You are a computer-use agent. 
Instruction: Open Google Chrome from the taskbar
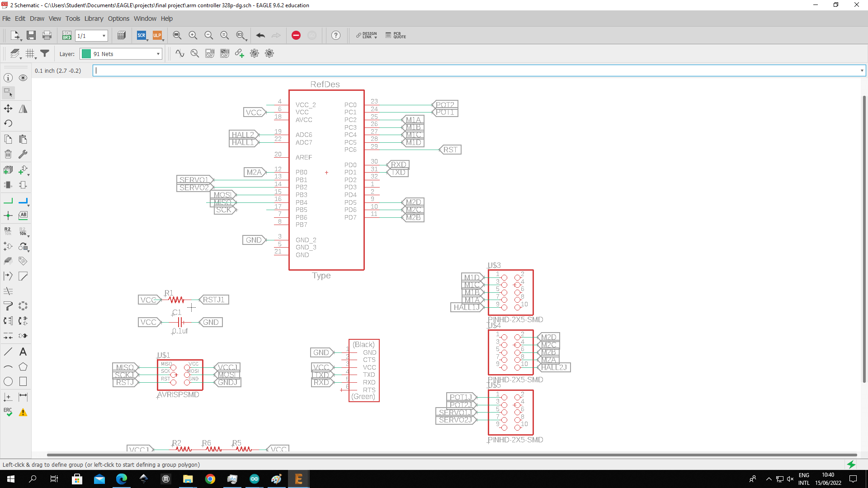[210, 479]
